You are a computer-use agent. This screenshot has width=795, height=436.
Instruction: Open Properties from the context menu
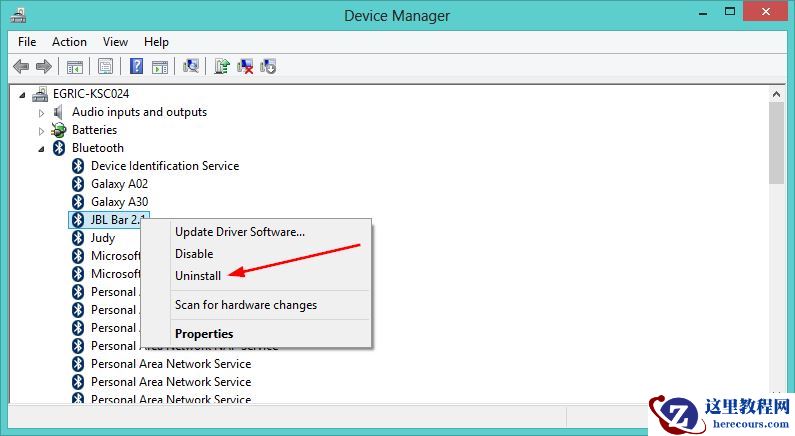coord(204,334)
